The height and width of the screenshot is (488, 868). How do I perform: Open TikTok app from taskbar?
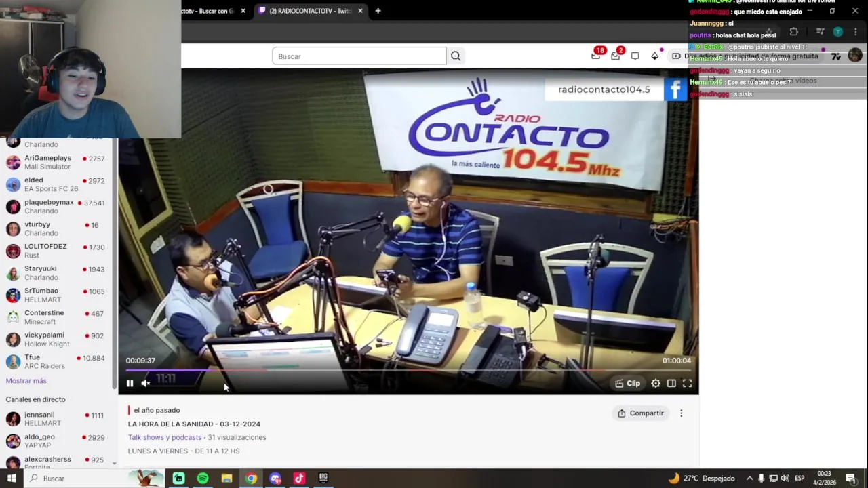299,479
